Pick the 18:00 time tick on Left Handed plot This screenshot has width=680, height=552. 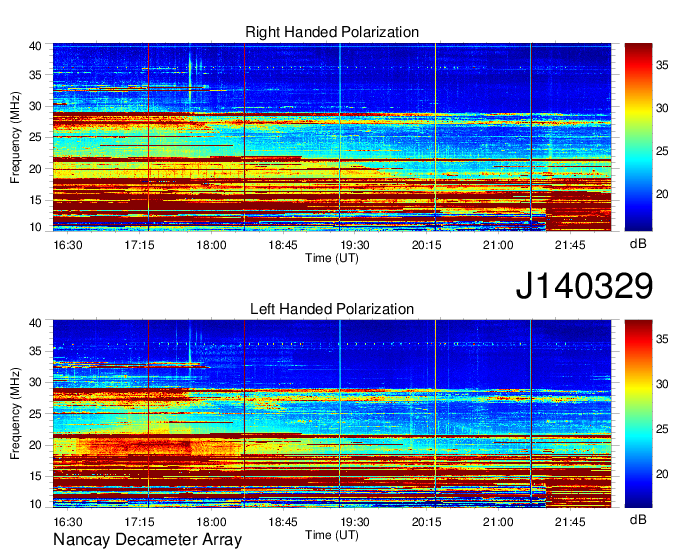pos(211,522)
